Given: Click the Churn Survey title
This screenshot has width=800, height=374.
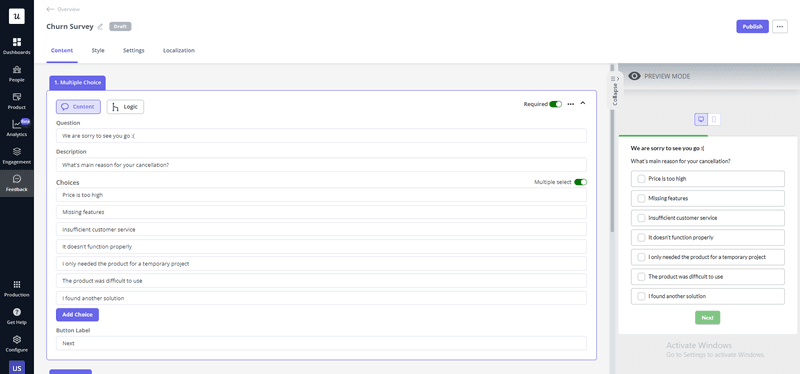Looking at the screenshot, I should [70, 27].
